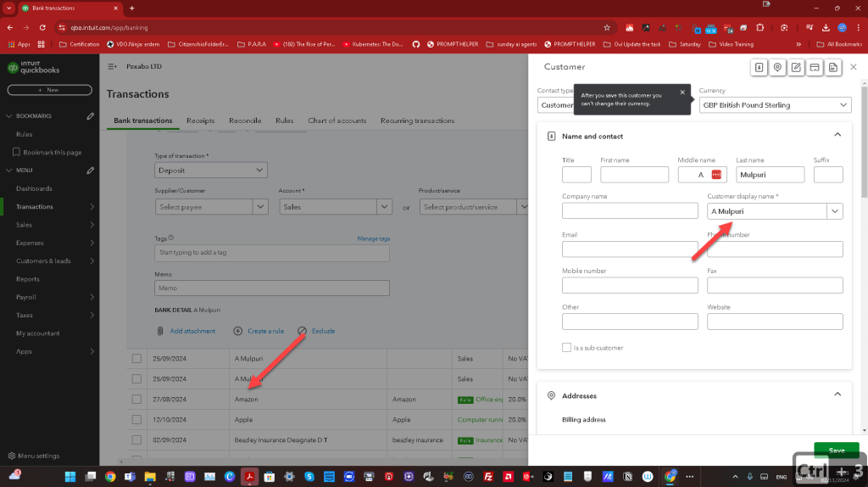Click the Bookmark this page link

pos(52,153)
